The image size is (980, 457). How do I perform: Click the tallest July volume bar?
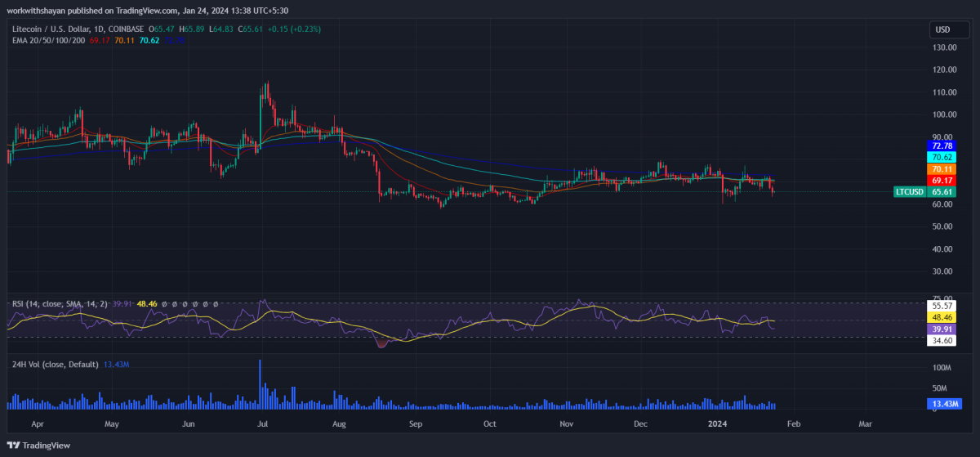coord(261,384)
